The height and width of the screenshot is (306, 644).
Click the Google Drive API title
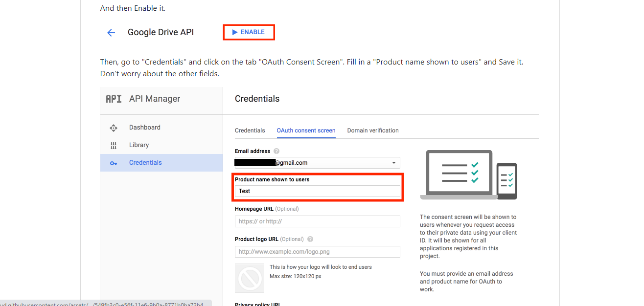coord(161,32)
